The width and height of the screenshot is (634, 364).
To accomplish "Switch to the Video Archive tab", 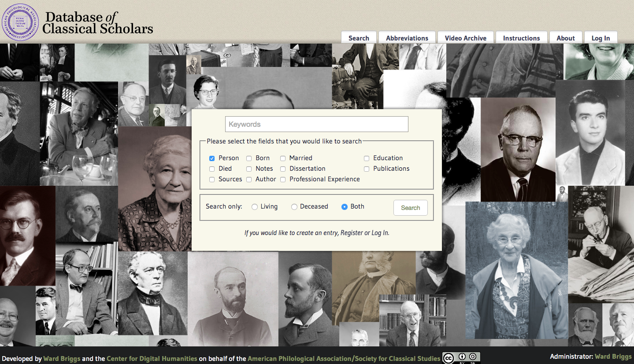I will 466,38.
